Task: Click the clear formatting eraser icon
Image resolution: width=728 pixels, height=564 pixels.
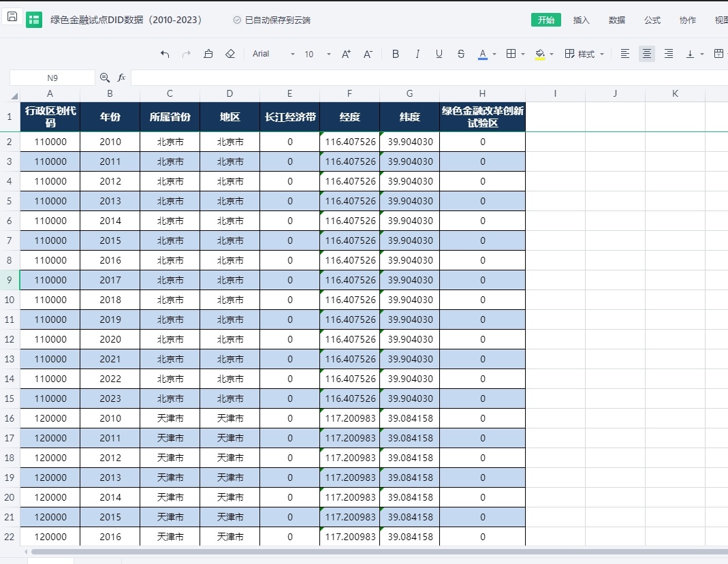Action: (230, 54)
